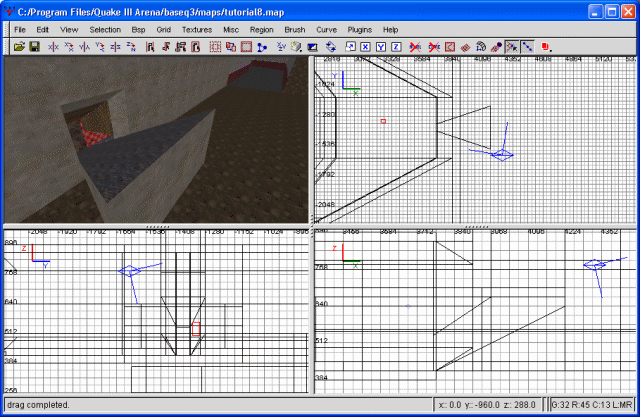
Task: Close the GtkRadiant window
Action: tap(628, 12)
